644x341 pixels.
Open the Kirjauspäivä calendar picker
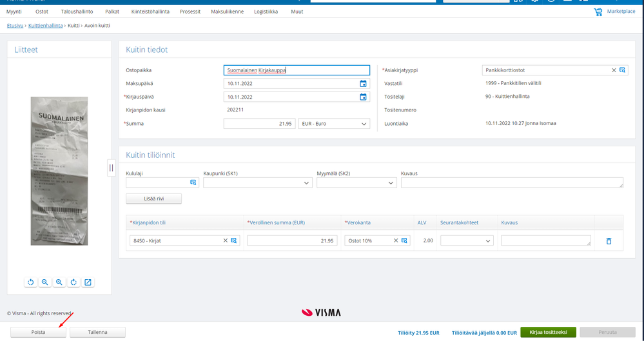pyautogui.click(x=363, y=97)
